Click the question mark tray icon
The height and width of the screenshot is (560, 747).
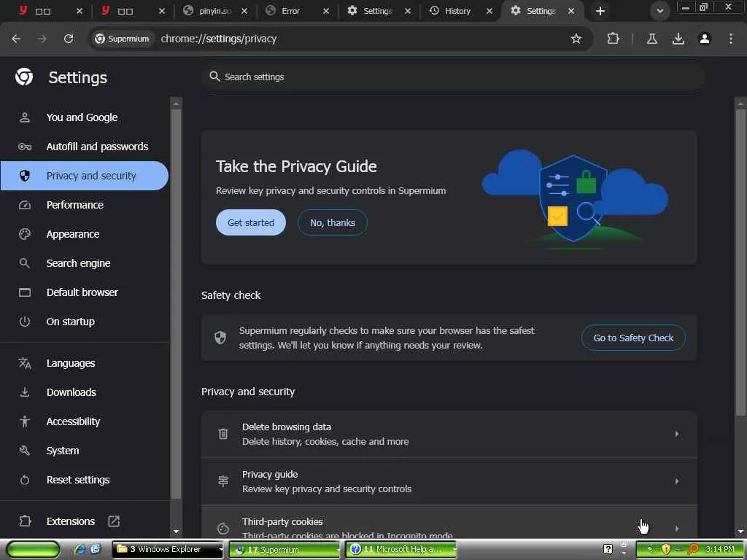click(x=608, y=549)
